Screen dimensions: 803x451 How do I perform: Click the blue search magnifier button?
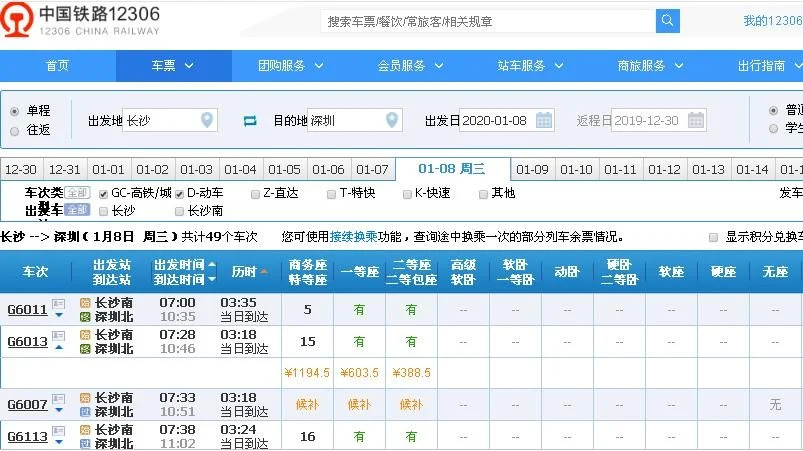pos(667,21)
